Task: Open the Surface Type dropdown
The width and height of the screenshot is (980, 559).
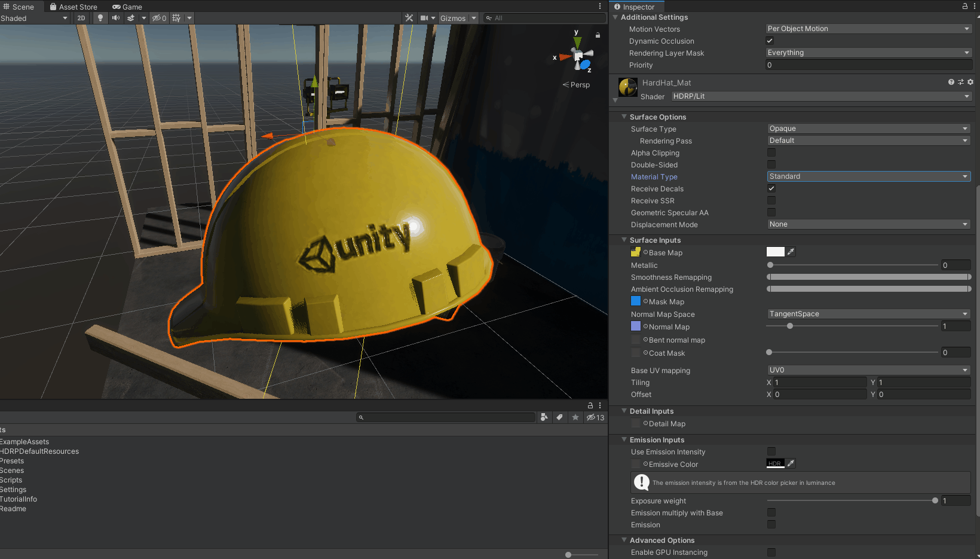Action: coord(869,129)
